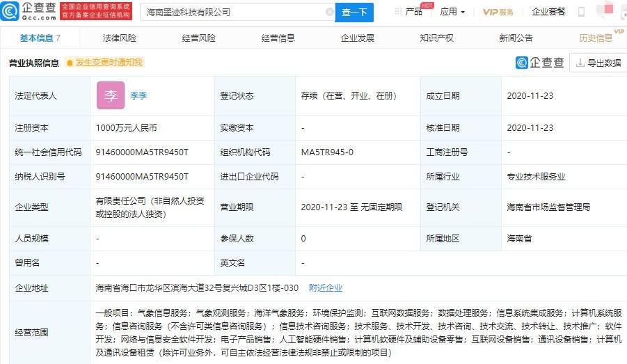Screen dimensions: 627x364
Task: Expand the 应用 dropdown
Action: (x=452, y=12)
